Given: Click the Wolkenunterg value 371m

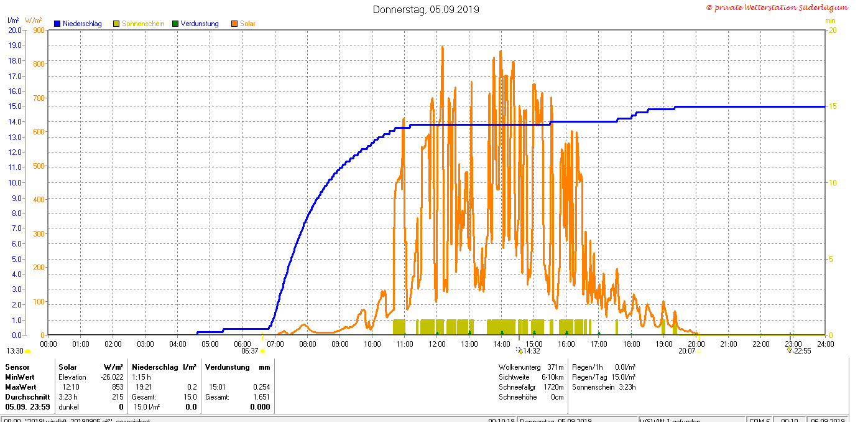Looking at the screenshot, I should coord(555,367).
